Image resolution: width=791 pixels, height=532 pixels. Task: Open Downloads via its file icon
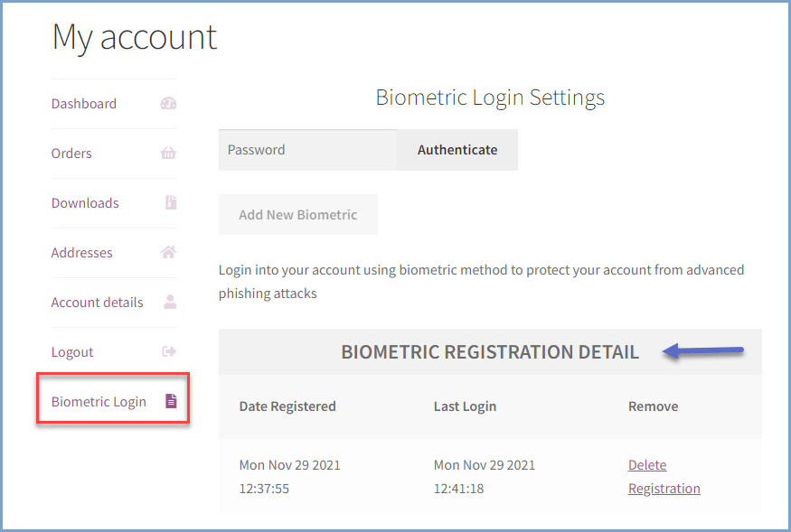click(169, 203)
